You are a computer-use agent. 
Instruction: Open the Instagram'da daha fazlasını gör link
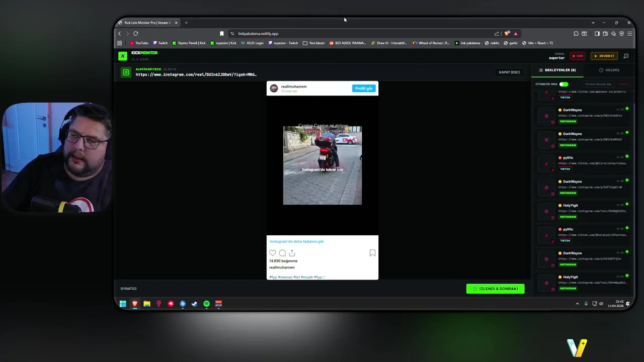[297, 241]
